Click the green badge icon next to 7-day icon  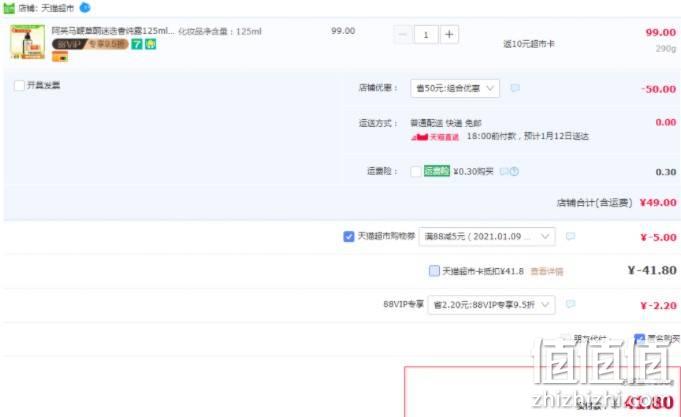pyautogui.click(x=150, y=44)
